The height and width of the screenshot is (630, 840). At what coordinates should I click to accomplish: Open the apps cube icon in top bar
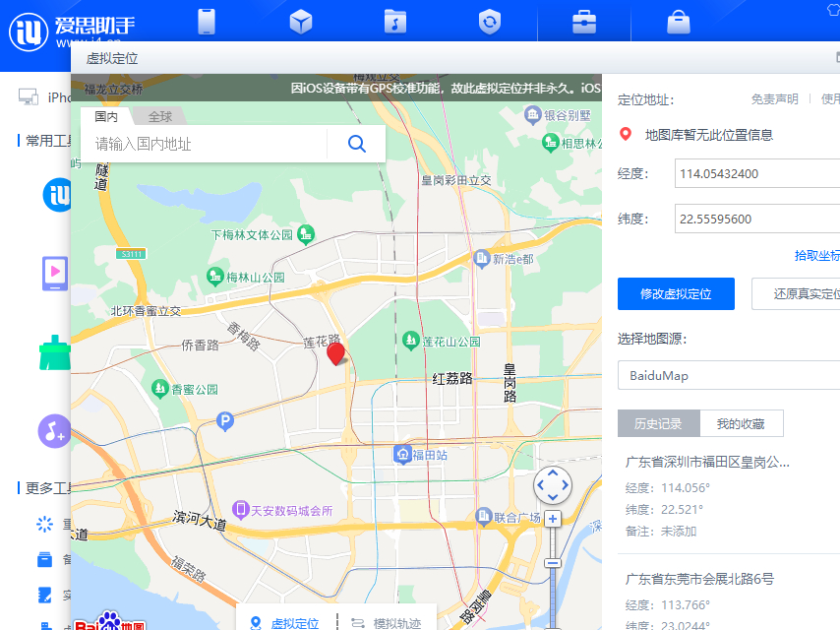click(x=301, y=23)
